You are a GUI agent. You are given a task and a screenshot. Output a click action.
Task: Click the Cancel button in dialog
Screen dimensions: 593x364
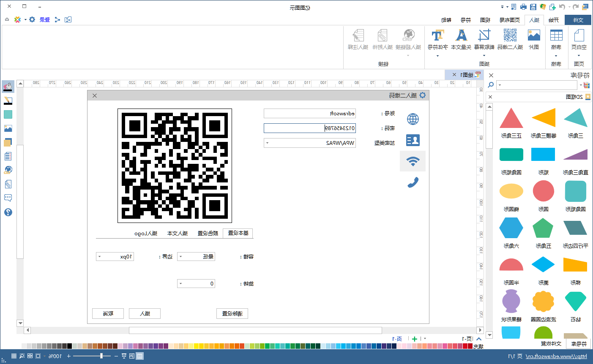click(108, 313)
